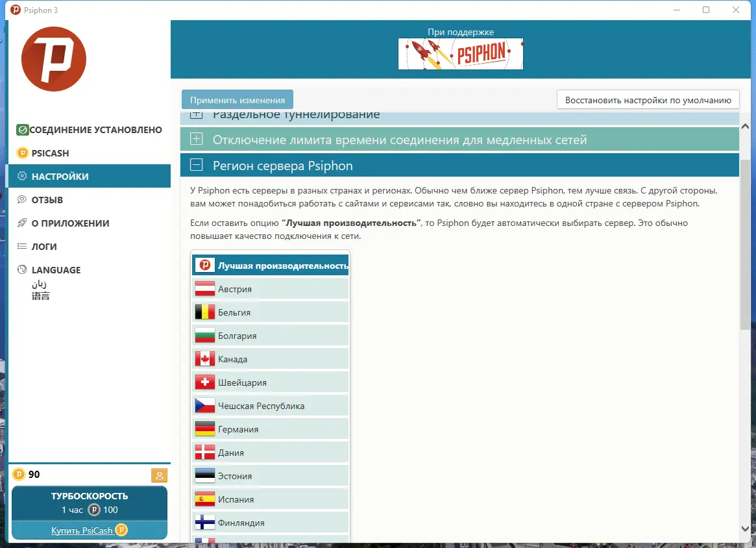Viewport: 756px width, 548px height.
Task: Collapse the Регион сервера Psiphon section
Action: pos(459,166)
